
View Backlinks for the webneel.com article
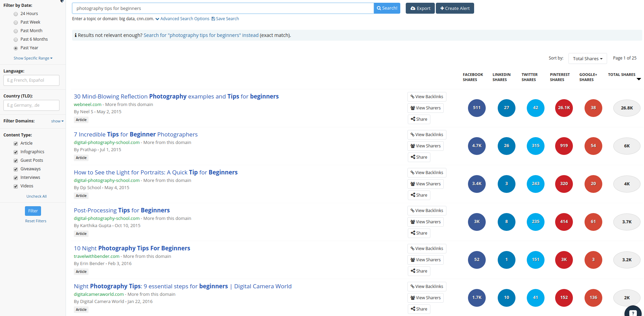click(x=427, y=97)
